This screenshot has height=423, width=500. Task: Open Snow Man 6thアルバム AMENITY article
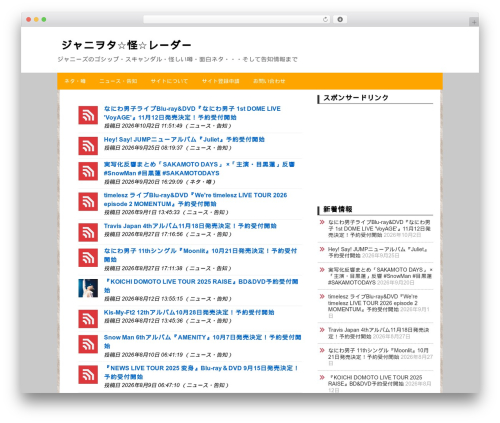[202, 341]
